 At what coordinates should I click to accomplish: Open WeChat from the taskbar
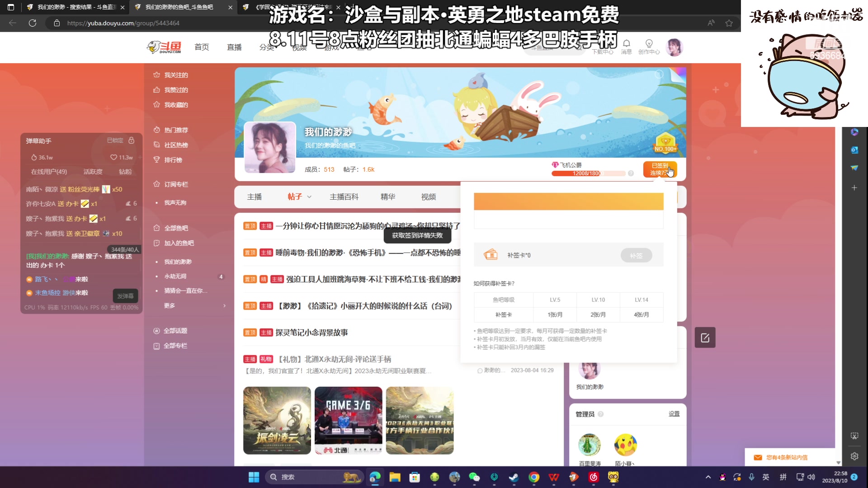(474, 477)
